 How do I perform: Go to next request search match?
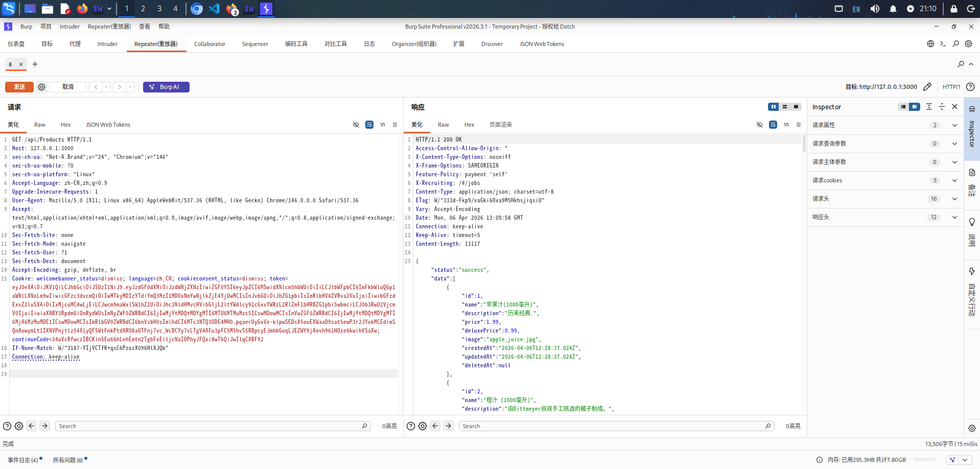[45, 426]
